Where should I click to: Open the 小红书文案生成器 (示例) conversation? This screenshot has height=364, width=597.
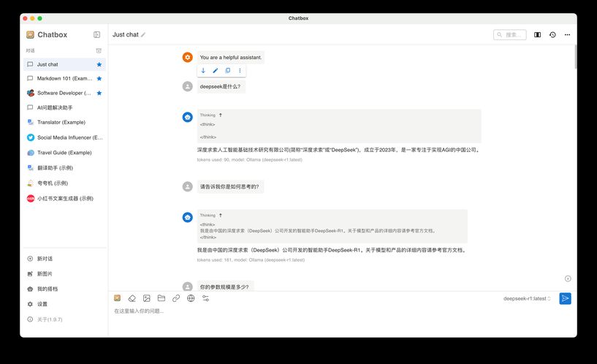[x=65, y=198]
